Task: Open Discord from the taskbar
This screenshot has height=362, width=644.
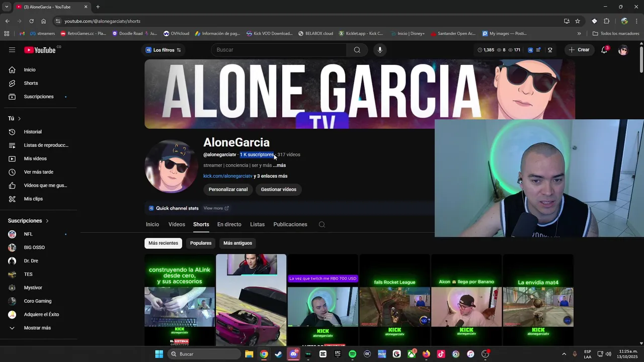Action: pyautogui.click(x=293, y=354)
